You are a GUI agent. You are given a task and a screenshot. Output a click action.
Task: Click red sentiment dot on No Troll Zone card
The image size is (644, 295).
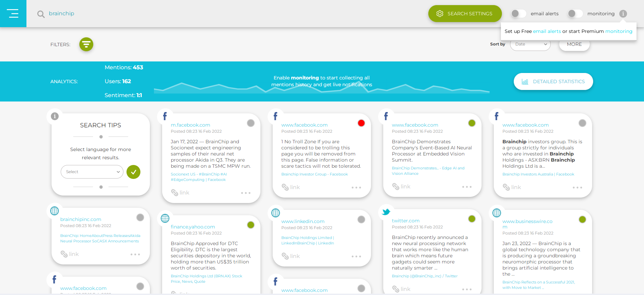(x=361, y=123)
